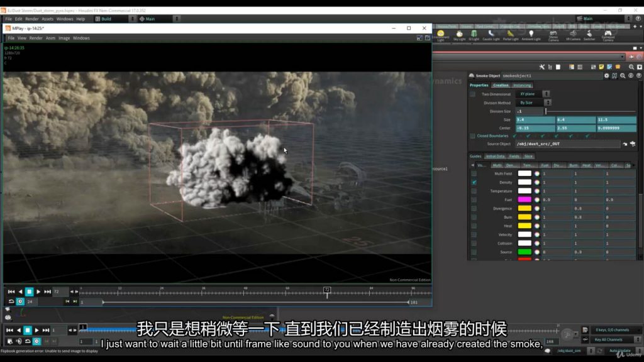Click the GI Light shelf tool
This screenshot has width=644, height=362.
pos(474,35)
